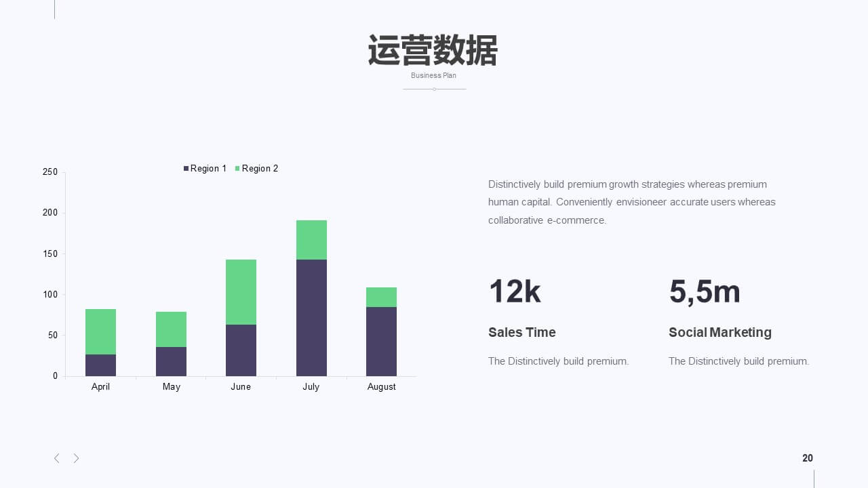Select July's green Region 2 bar
The width and height of the screenshot is (868, 488).
coord(311,240)
